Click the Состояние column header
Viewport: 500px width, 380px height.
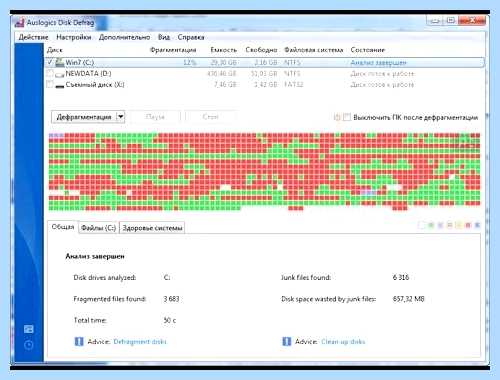click(368, 50)
